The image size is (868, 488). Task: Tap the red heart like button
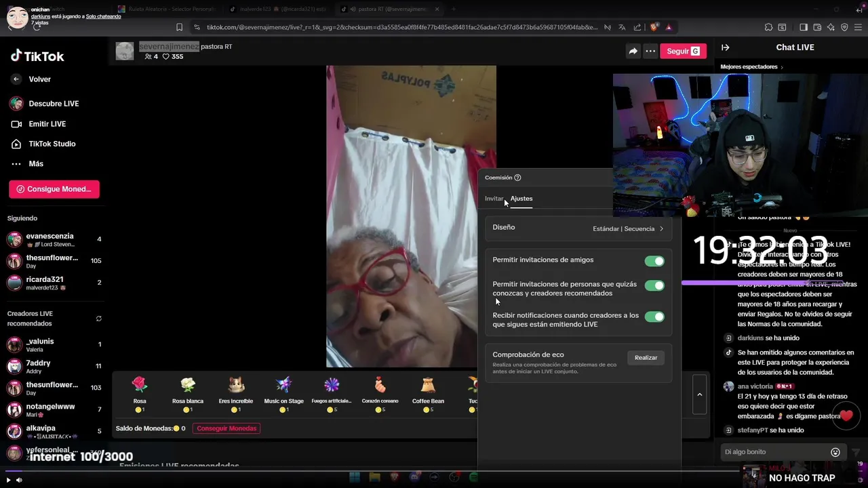[x=846, y=415]
